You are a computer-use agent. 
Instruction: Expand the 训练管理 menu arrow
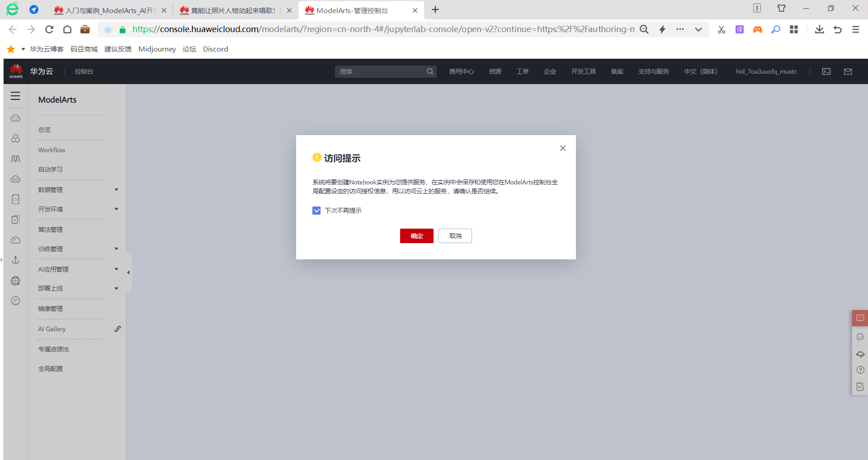click(117, 249)
